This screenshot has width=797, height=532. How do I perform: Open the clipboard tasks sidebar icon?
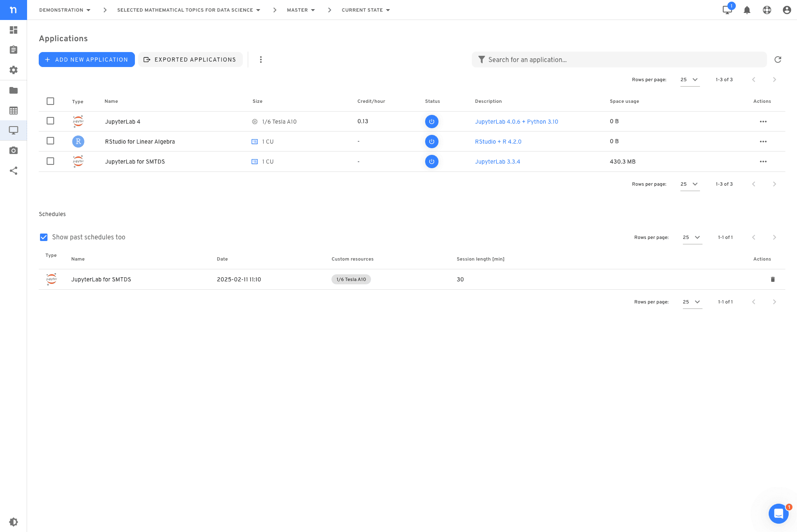pyautogui.click(x=13, y=50)
